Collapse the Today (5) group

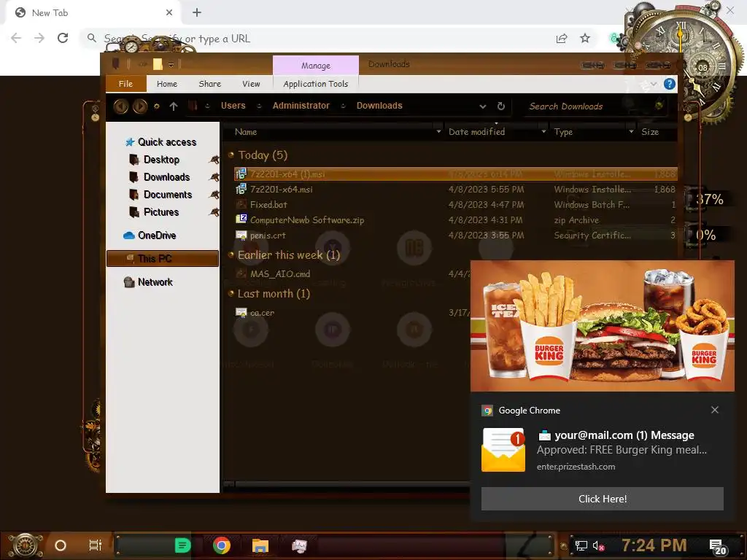231,155
